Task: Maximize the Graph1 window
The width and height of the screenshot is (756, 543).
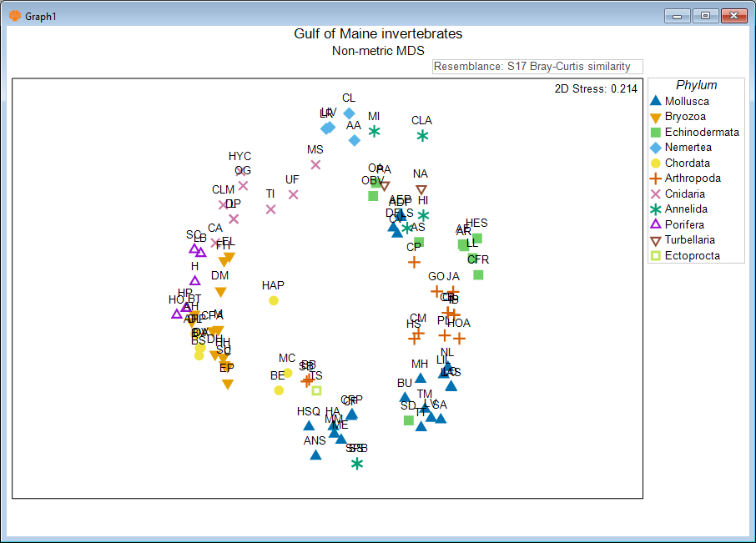Action: (706, 15)
